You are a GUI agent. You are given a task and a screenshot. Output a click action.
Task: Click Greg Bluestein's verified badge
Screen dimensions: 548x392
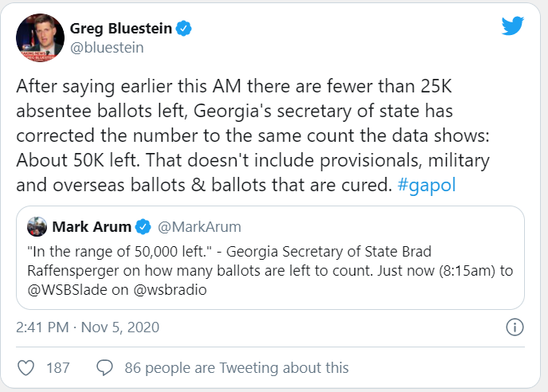point(183,29)
